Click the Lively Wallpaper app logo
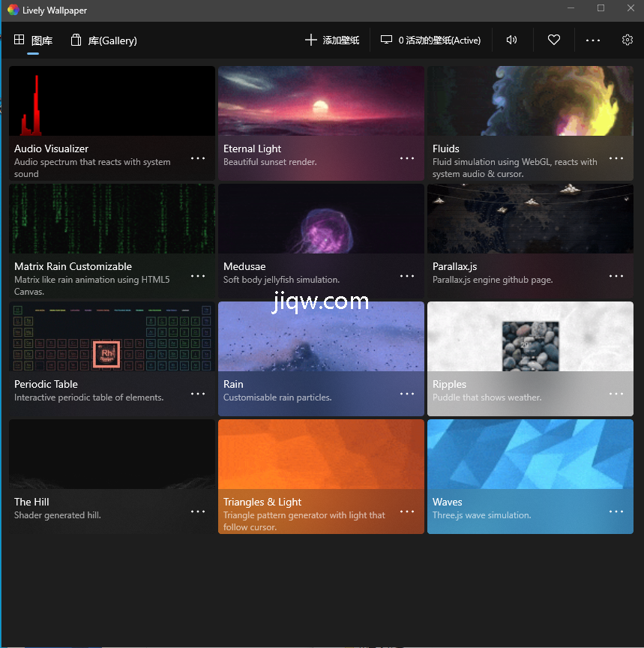644x648 pixels. 13,10
